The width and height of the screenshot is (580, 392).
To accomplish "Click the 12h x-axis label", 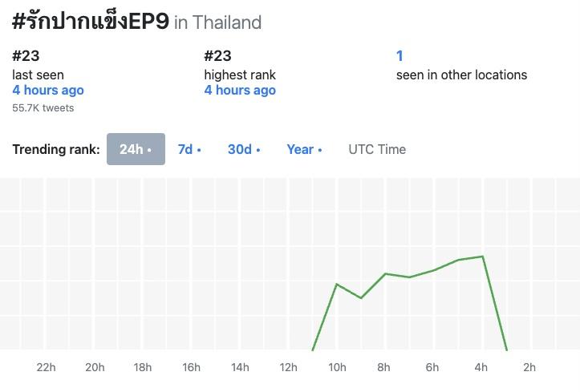I will coord(288,368).
